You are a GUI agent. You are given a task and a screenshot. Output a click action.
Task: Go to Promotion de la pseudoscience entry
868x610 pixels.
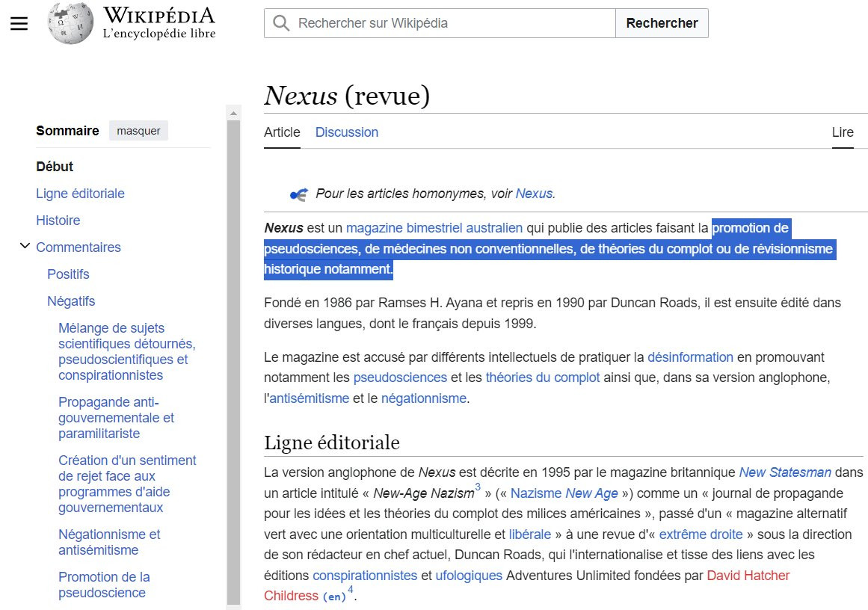point(104,585)
